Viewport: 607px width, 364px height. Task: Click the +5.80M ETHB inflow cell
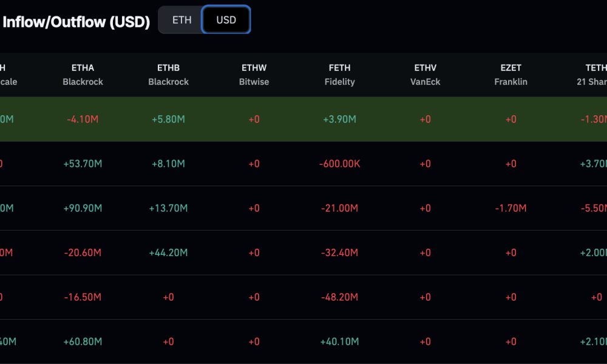tap(168, 120)
